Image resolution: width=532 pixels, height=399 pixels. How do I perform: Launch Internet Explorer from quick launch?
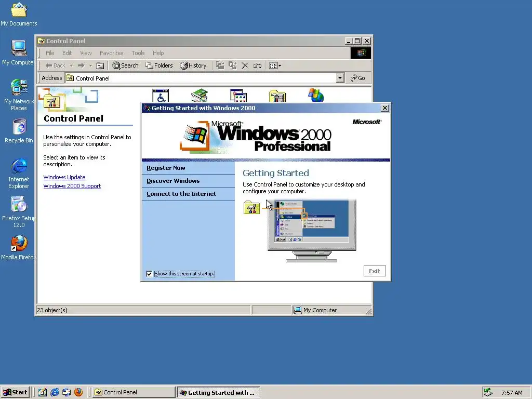tap(54, 392)
